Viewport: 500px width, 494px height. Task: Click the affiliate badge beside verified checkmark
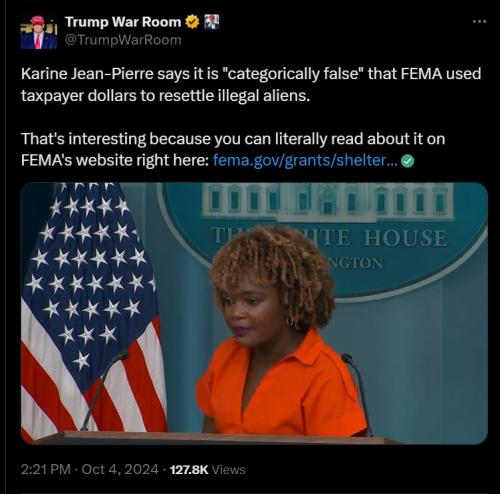211,22
